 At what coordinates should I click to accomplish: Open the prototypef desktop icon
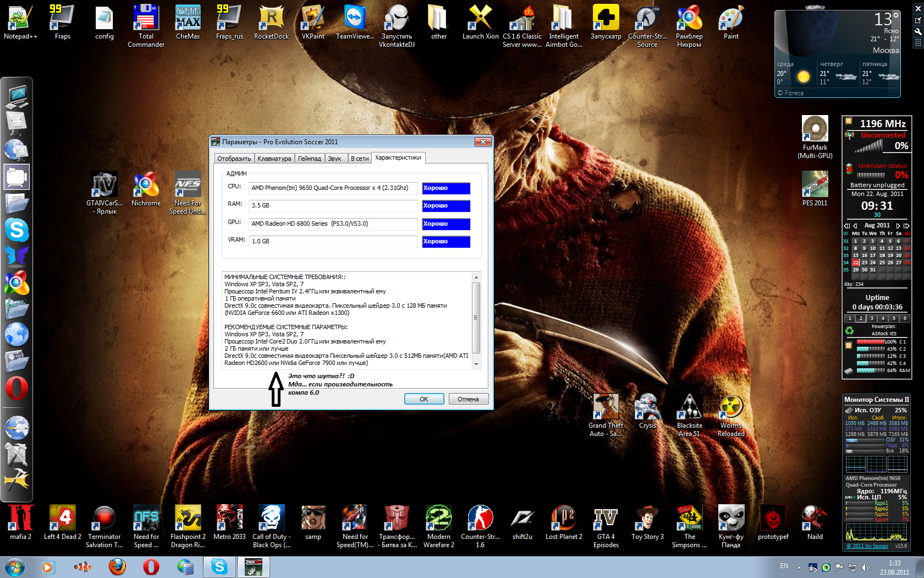pos(773,522)
